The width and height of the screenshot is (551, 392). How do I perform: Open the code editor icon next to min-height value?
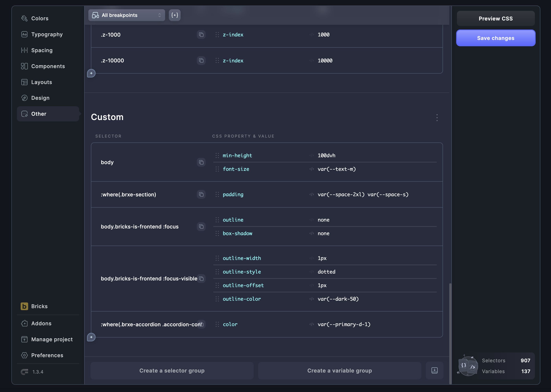pos(311,155)
